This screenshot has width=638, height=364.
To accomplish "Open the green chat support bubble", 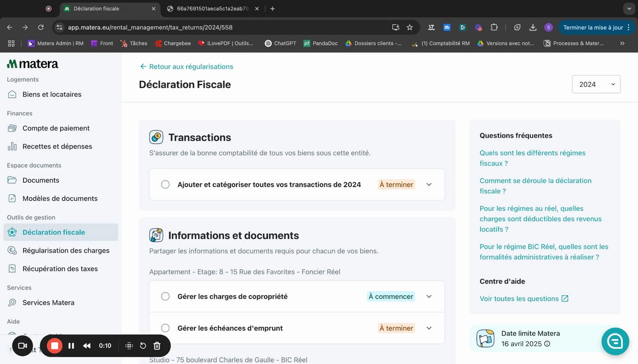I will (615, 341).
